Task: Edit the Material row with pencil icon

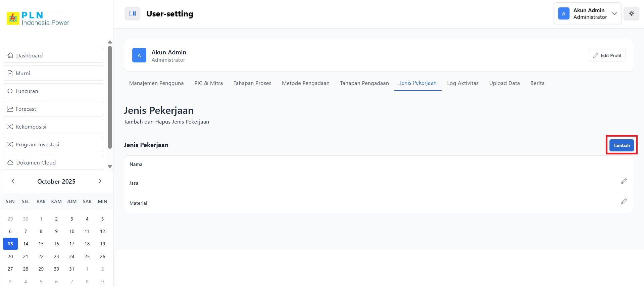Action: tap(624, 202)
